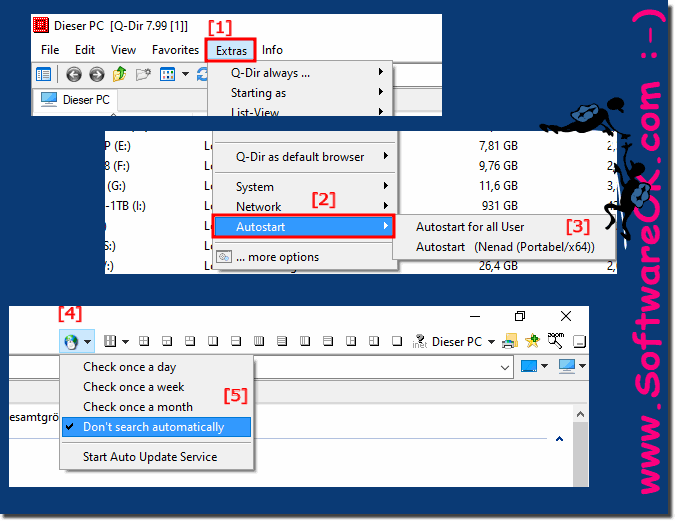Switch to four vertical columns layout
This screenshot has width=675, height=521.
[x=259, y=341]
